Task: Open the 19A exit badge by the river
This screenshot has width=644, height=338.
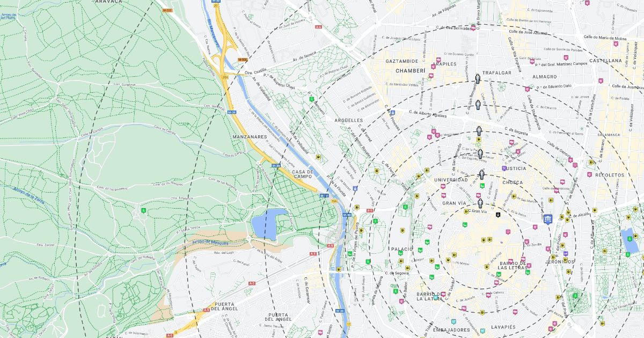Action: [x=334, y=201]
